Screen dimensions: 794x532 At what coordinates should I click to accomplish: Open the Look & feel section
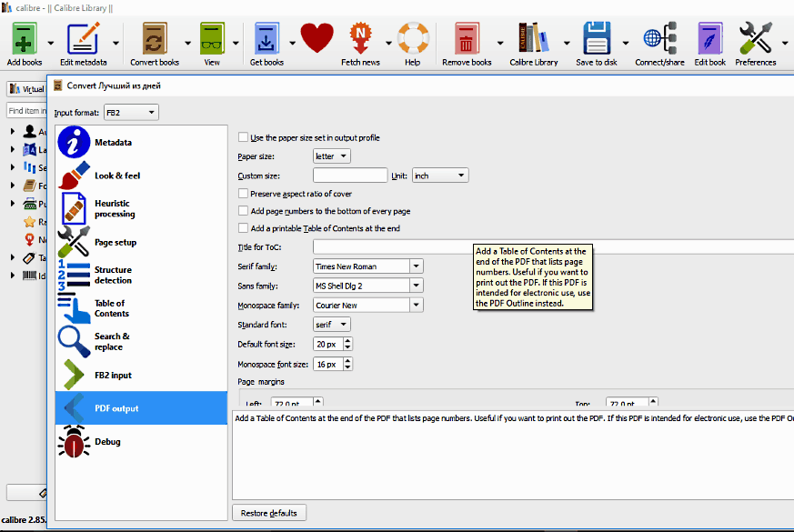click(141, 176)
